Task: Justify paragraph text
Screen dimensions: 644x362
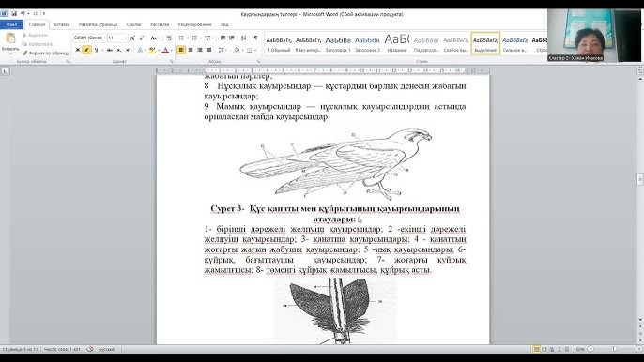Action: 208,50
